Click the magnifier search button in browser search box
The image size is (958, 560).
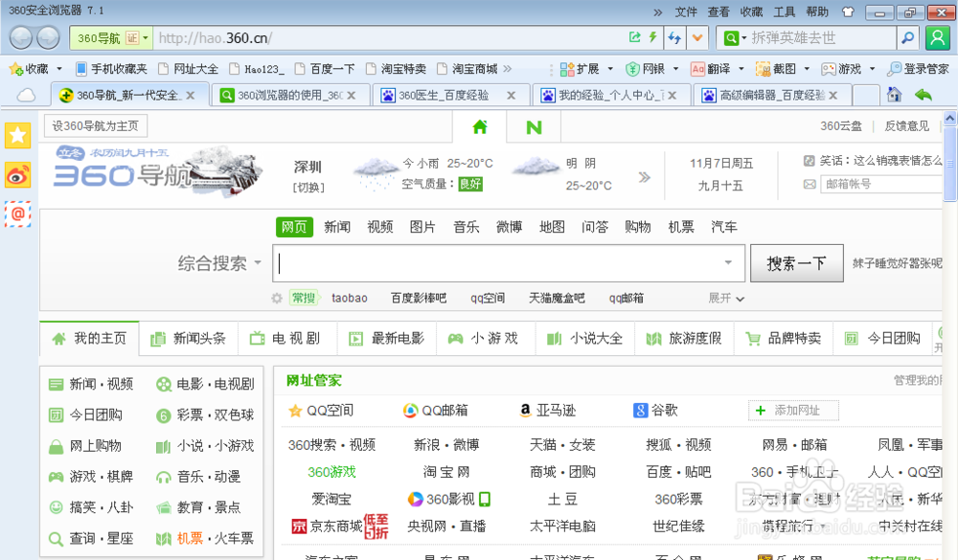pyautogui.click(x=907, y=38)
